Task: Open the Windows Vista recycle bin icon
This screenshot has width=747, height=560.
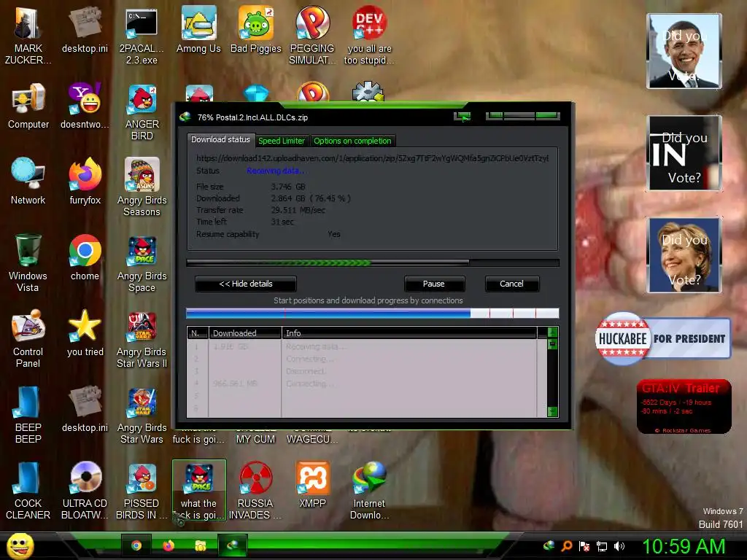Action: (x=28, y=262)
